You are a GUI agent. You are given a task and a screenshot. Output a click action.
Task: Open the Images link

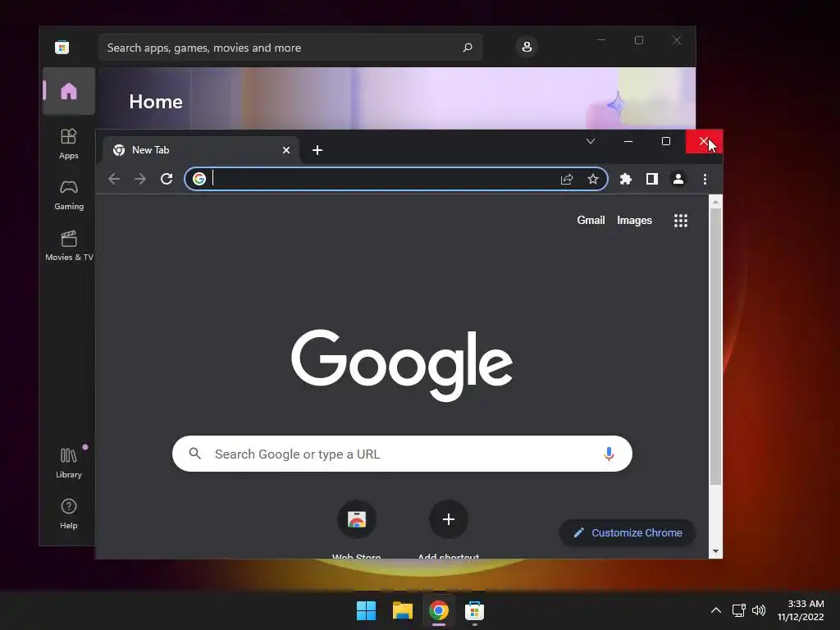pos(634,220)
